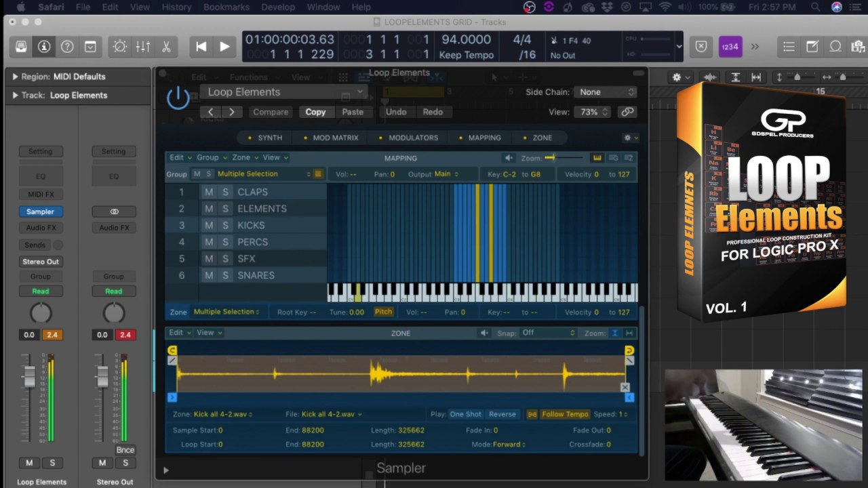Click Mapping pane speaker preview icon

[x=508, y=158]
